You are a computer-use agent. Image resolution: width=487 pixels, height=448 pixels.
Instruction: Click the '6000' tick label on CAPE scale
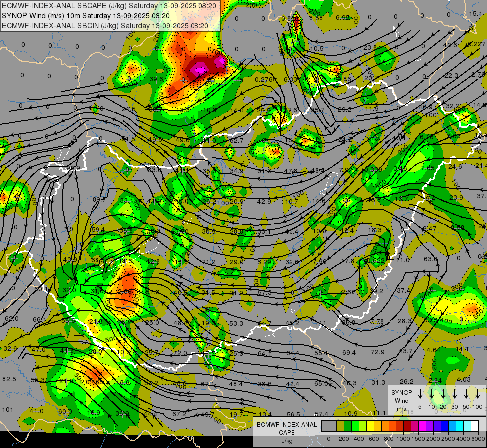pyautogui.click(x=478, y=439)
